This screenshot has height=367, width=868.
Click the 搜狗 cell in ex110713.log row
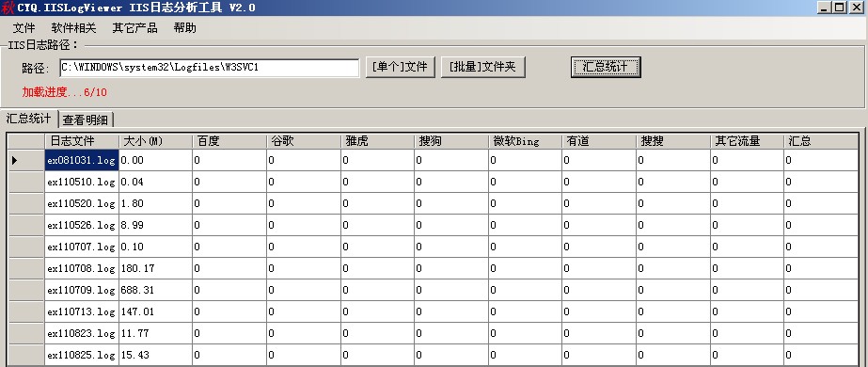tap(451, 311)
